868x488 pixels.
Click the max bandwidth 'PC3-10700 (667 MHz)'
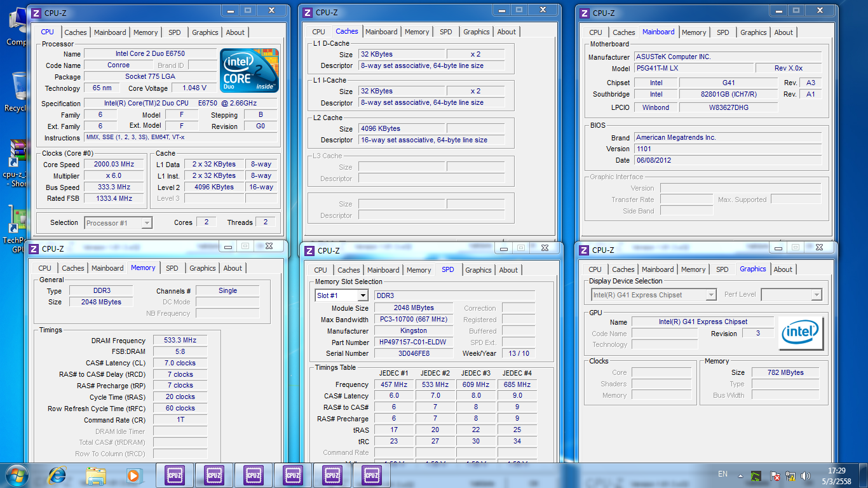[x=414, y=320]
